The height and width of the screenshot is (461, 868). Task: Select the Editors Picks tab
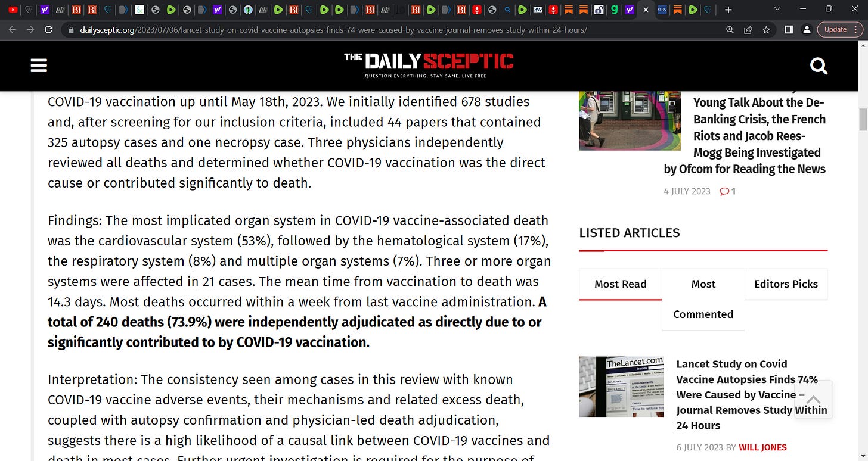786,284
